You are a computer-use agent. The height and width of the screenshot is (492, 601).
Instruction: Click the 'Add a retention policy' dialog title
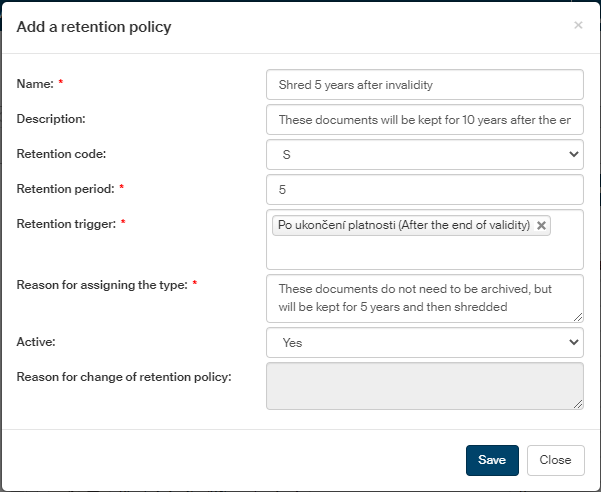[x=94, y=27]
